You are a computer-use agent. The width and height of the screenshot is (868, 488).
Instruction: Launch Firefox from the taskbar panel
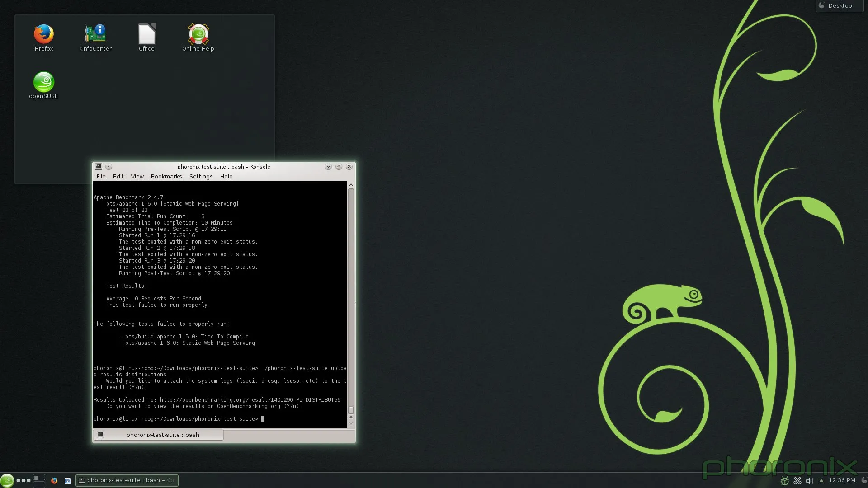point(54,480)
